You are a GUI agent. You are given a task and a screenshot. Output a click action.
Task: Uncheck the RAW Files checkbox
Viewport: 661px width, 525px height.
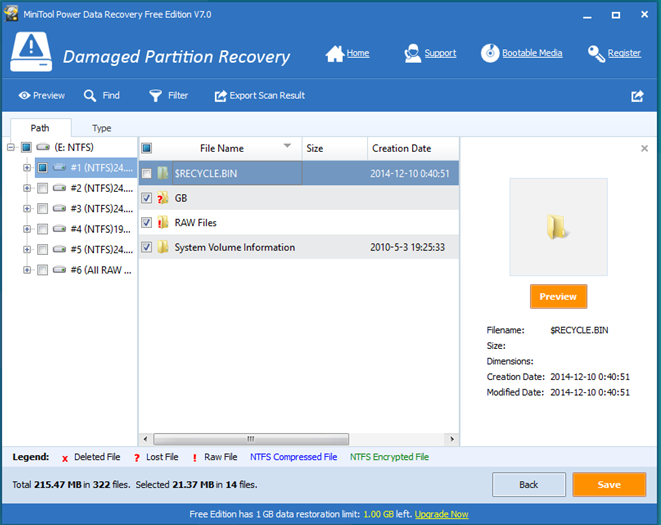[146, 222]
